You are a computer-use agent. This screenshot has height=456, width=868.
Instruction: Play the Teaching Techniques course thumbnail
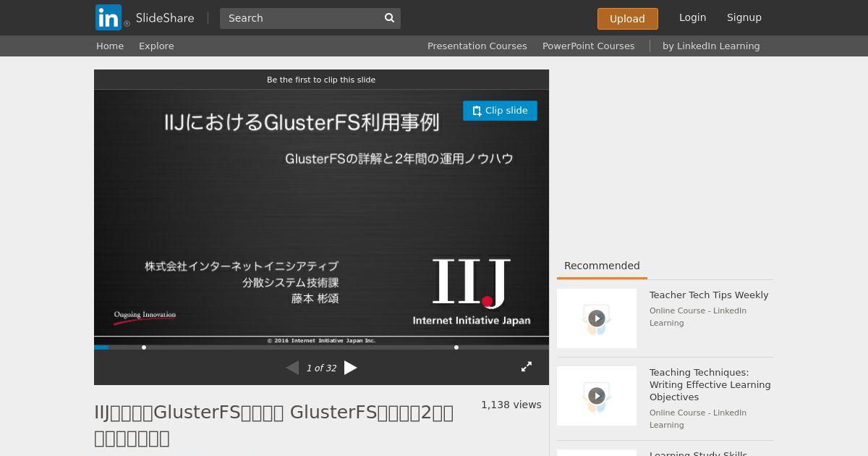[597, 396]
